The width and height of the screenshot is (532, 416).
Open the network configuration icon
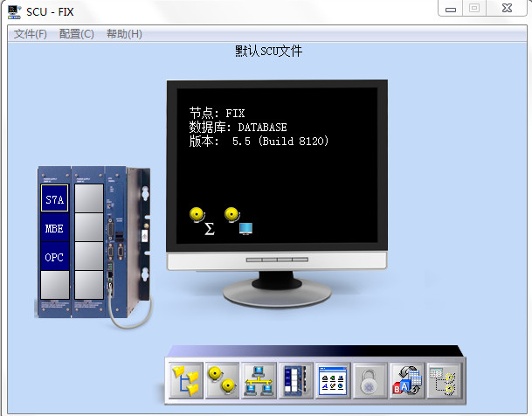click(x=259, y=381)
